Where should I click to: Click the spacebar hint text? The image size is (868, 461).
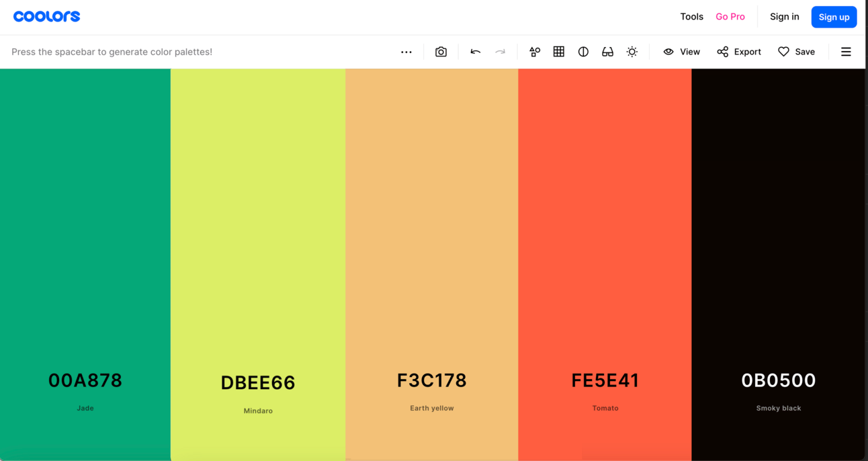coord(112,52)
